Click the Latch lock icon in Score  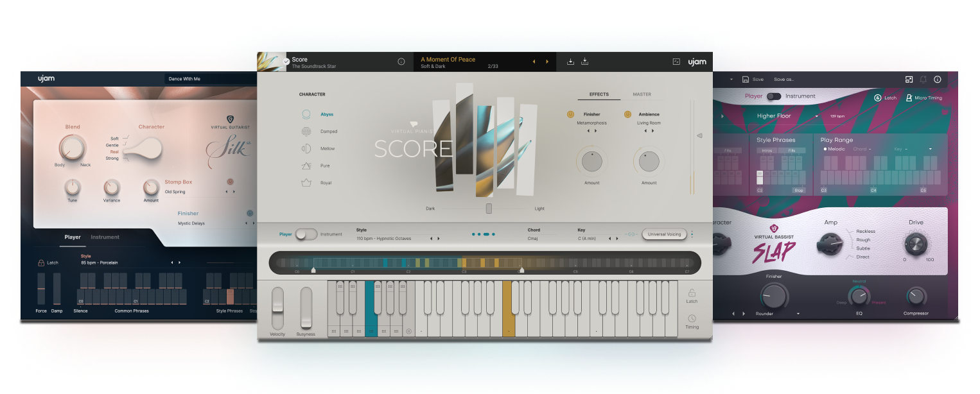click(x=692, y=293)
